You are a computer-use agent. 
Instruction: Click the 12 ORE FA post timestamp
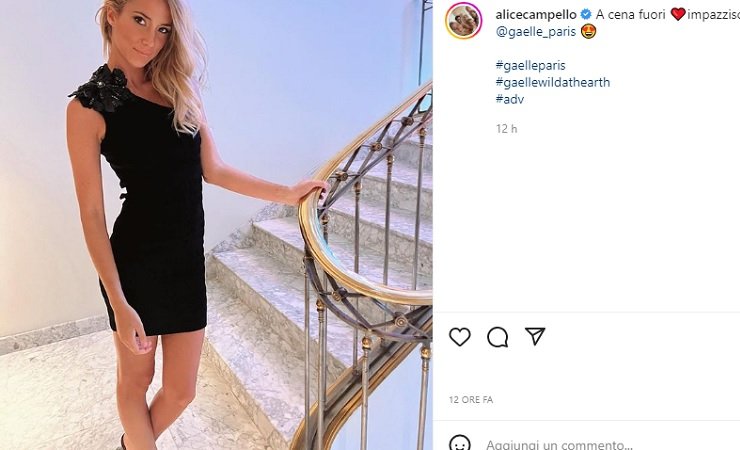(x=471, y=400)
